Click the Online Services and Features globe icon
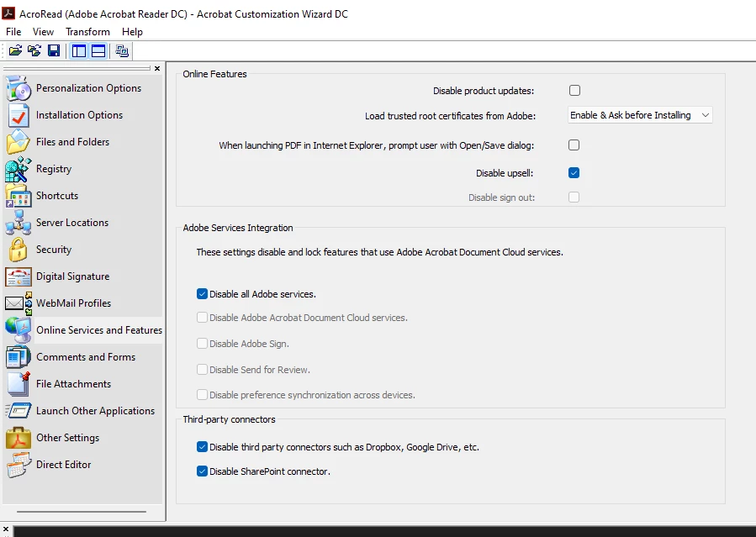Image resolution: width=756 pixels, height=537 pixels. [x=19, y=330]
